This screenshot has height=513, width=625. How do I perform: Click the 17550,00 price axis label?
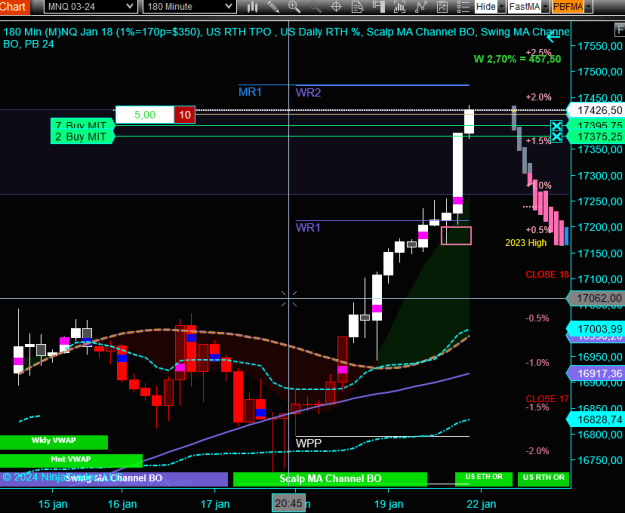599,46
